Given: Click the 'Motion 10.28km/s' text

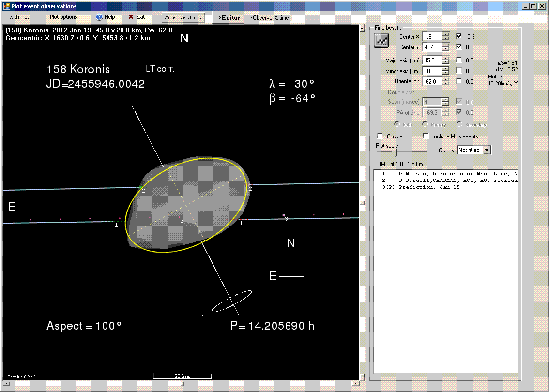Looking at the screenshot, I should [503, 80].
